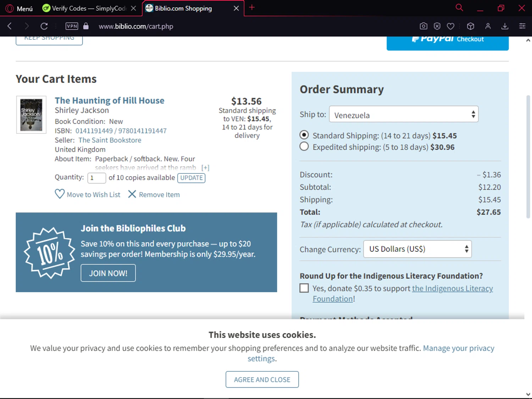The width and height of the screenshot is (532, 399).
Task: Click AGREE AND CLOSE cookie button
Action: point(262,379)
